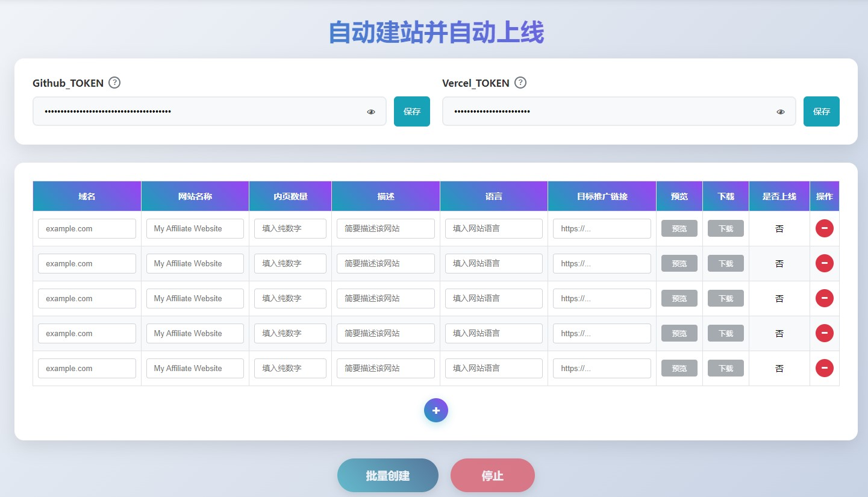The width and height of the screenshot is (868, 497).
Task: Click description field in the second row
Action: pyautogui.click(x=386, y=263)
